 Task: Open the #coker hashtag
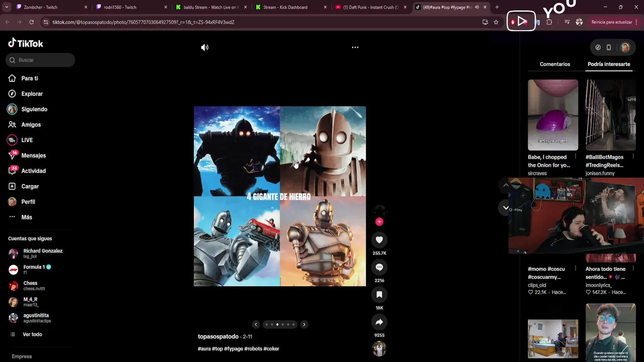coord(271,348)
